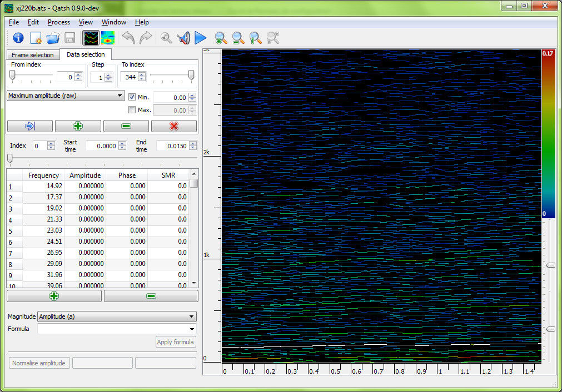
Task: Add partial with lower green plus button
Action: pyautogui.click(x=54, y=296)
